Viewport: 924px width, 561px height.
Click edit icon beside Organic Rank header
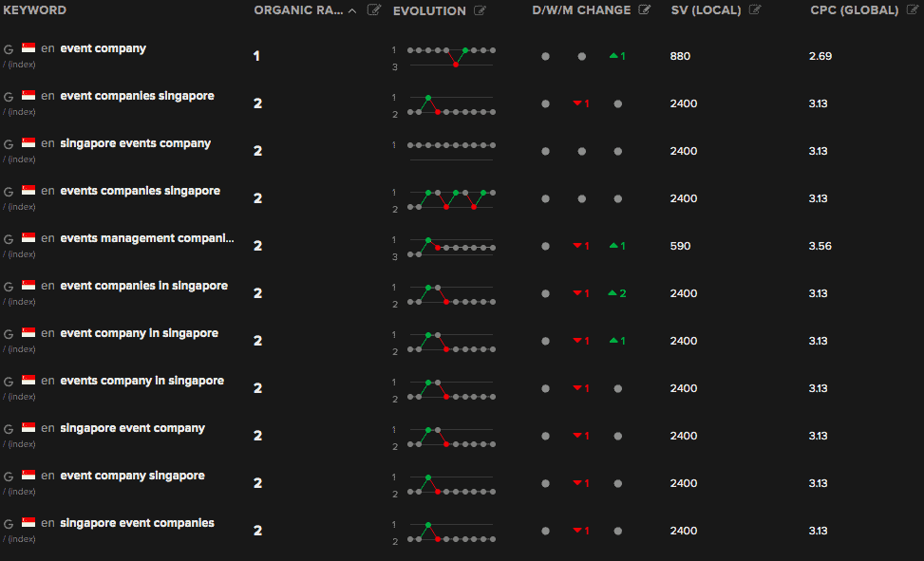374,10
